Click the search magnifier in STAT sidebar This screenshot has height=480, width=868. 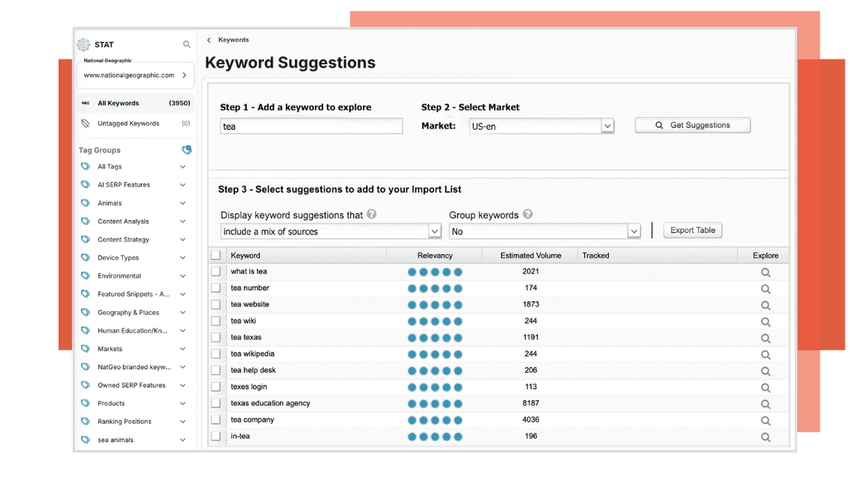(187, 45)
